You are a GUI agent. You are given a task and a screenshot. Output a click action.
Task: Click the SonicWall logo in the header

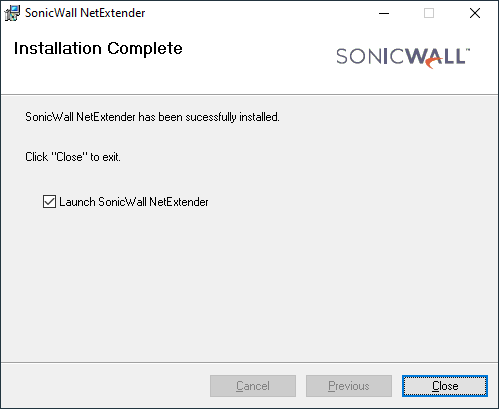tap(403, 57)
